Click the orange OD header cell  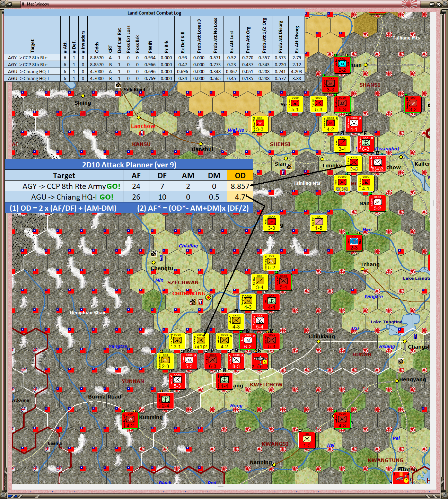pos(240,175)
